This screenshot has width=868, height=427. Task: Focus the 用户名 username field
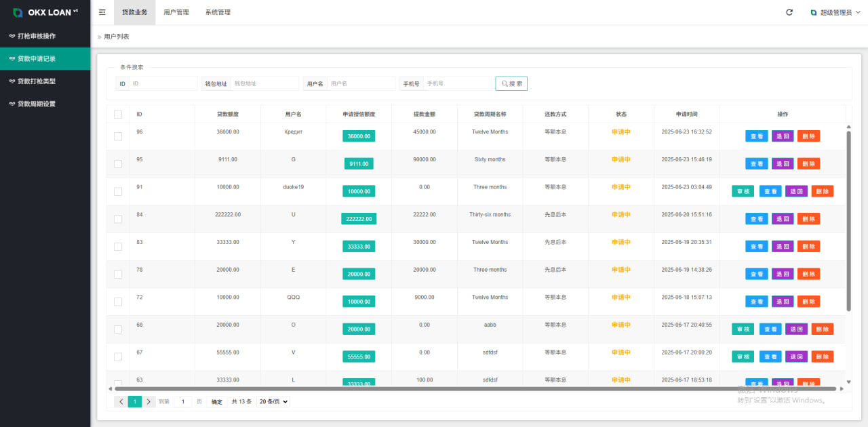pyautogui.click(x=361, y=83)
